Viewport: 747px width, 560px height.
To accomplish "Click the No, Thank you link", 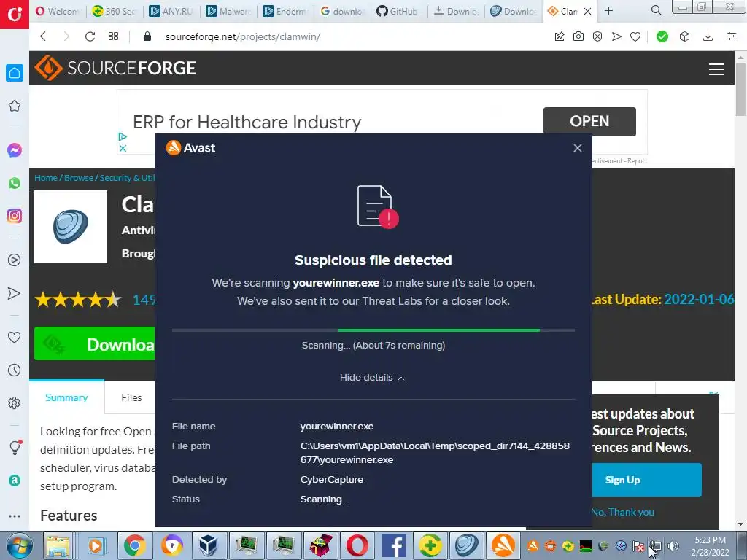I will coord(623,513).
